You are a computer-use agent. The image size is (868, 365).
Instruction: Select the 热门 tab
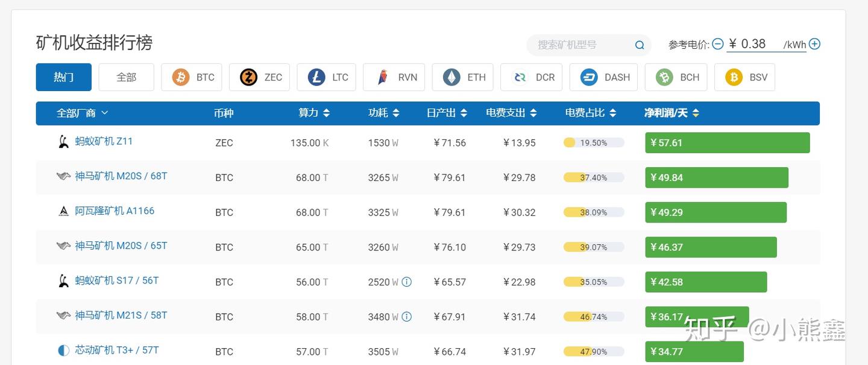tap(63, 77)
